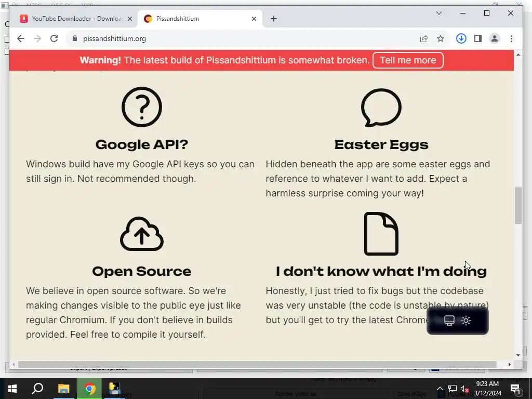532x399 pixels.
Task: Click the Python icon in the taskbar
Action: (x=115, y=388)
